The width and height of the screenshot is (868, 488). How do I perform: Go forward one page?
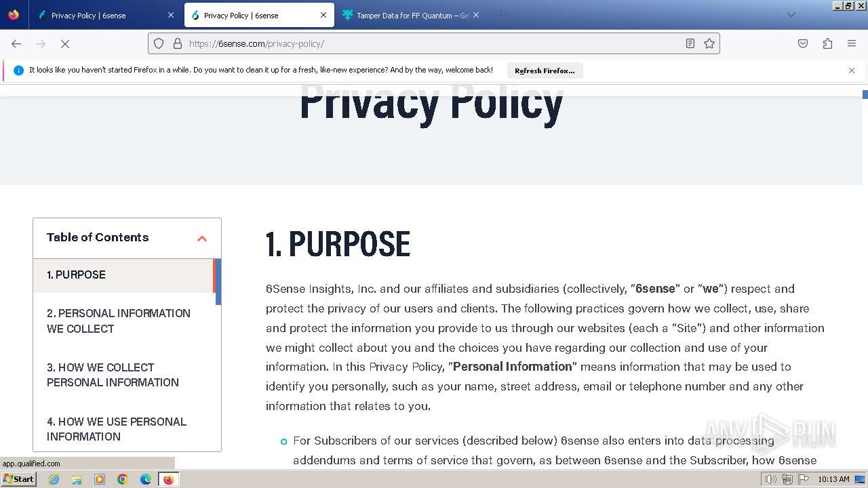41,43
